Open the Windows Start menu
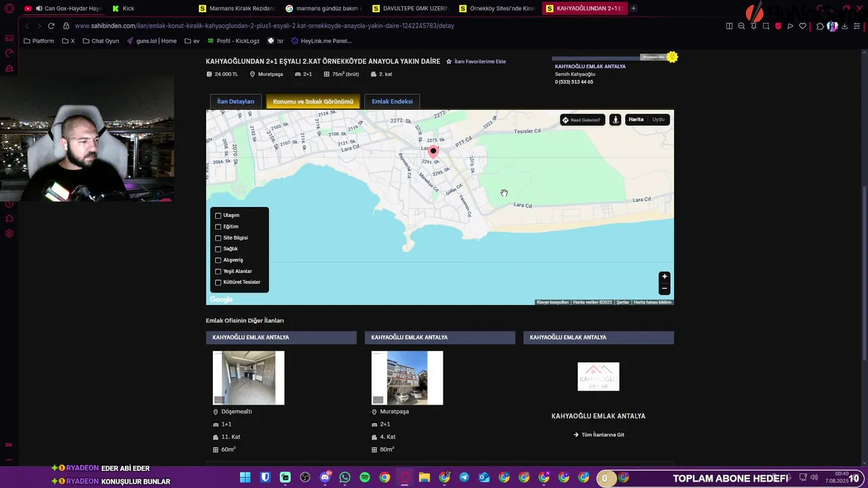Image resolution: width=868 pixels, height=488 pixels. click(245, 478)
